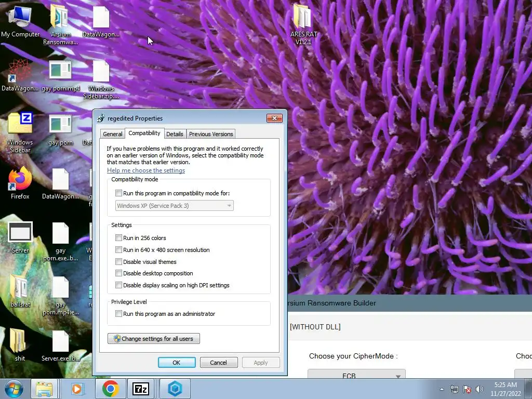Click Cancel in regedited Properties
Image resolution: width=532 pixels, height=399 pixels.
[x=219, y=362]
